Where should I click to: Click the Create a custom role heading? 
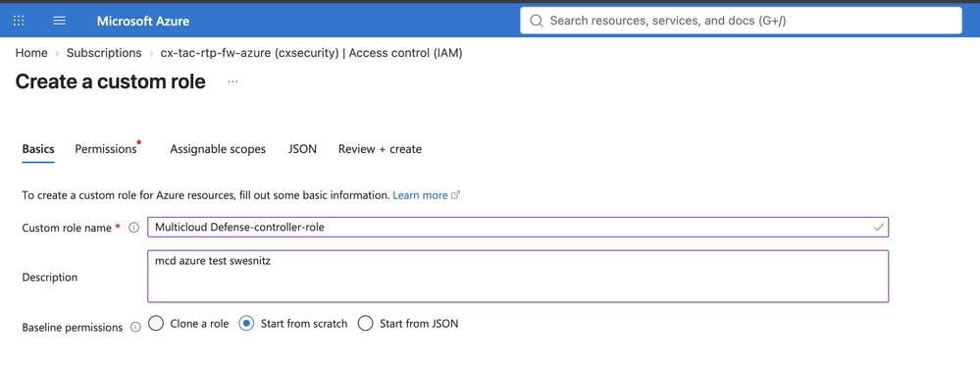111,81
